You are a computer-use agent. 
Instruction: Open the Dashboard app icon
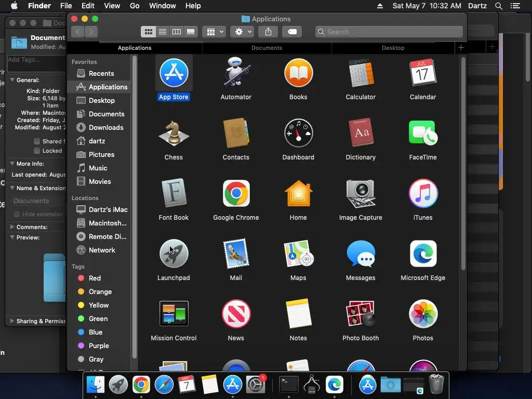pos(298,133)
